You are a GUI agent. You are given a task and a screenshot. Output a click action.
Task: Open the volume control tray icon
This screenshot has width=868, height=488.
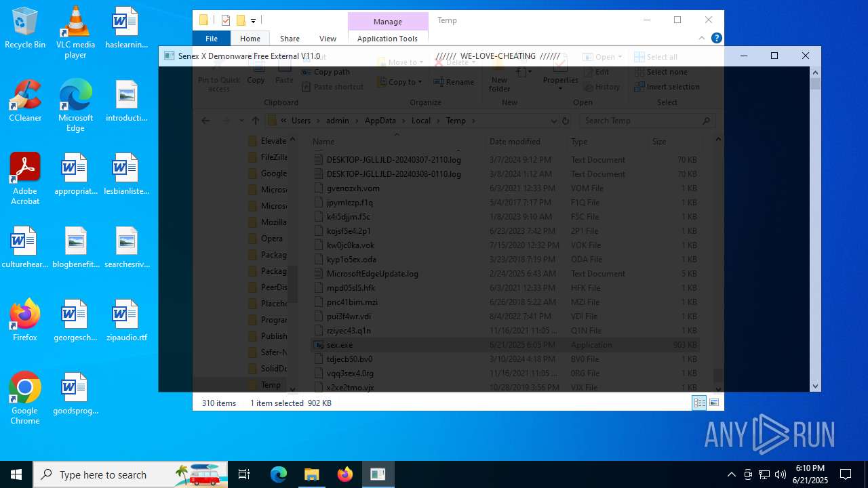[781, 474]
